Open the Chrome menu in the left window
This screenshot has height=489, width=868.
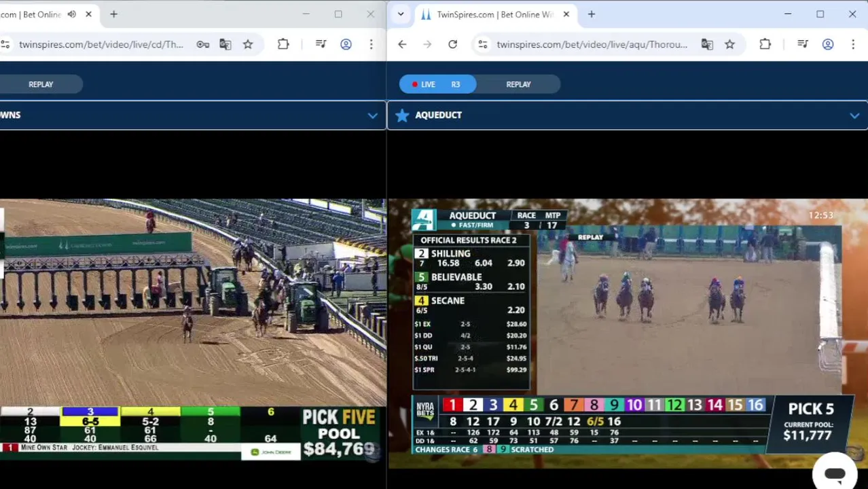[x=371, y=44]
